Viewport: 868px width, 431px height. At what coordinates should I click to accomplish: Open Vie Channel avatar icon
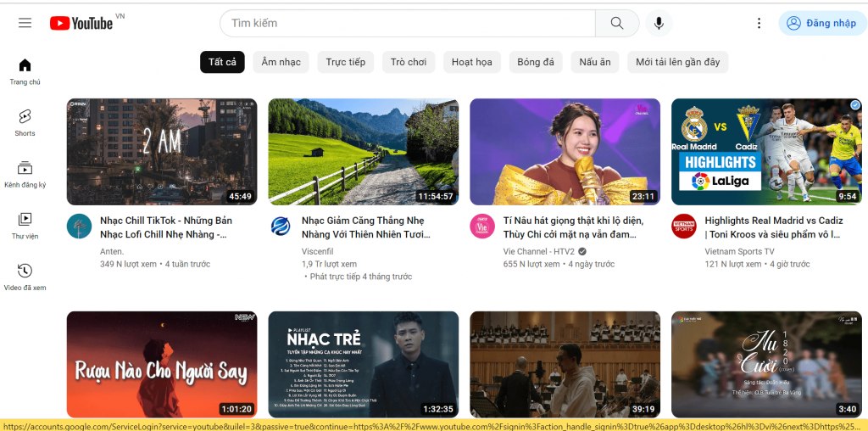point(482,226)
